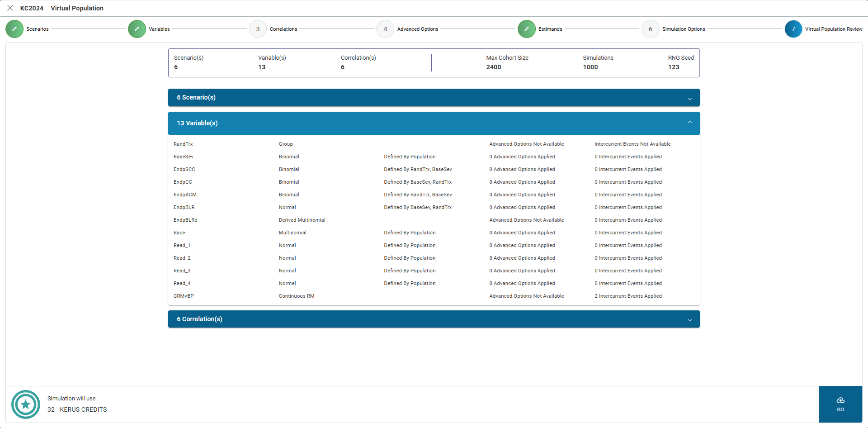Click the EndpBLRd variable name
The height and width of the screenshot is (428, 868).
pyautogui.click(x=185, y=220)
